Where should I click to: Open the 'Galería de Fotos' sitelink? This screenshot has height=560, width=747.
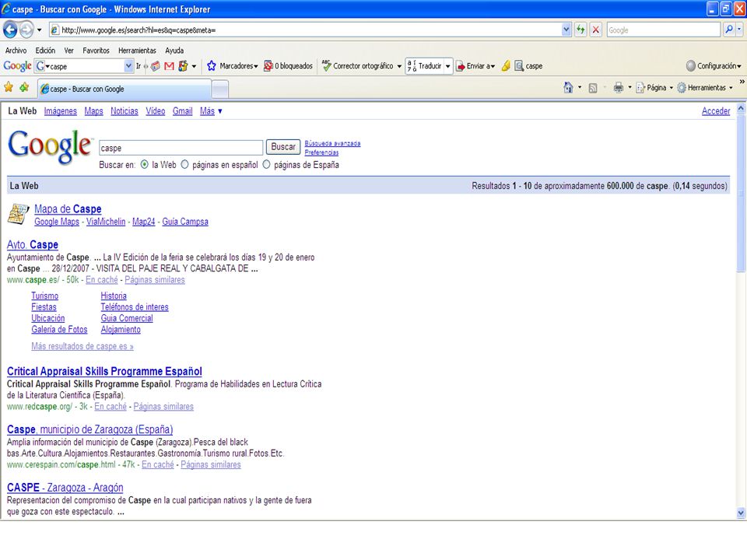(x=60, y=330)
